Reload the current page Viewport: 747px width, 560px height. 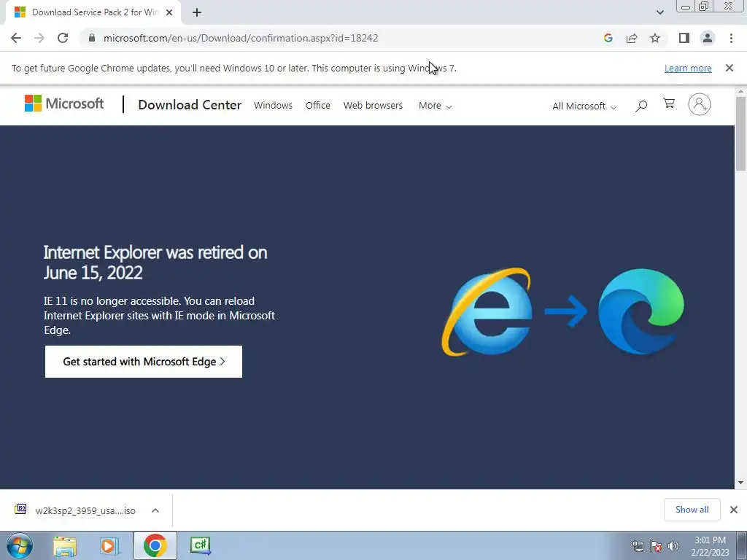[x=63, y=38]
